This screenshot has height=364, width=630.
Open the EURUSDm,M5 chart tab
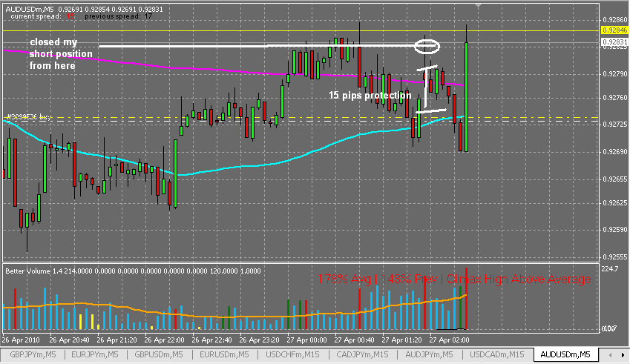click(x=224, y=355)
